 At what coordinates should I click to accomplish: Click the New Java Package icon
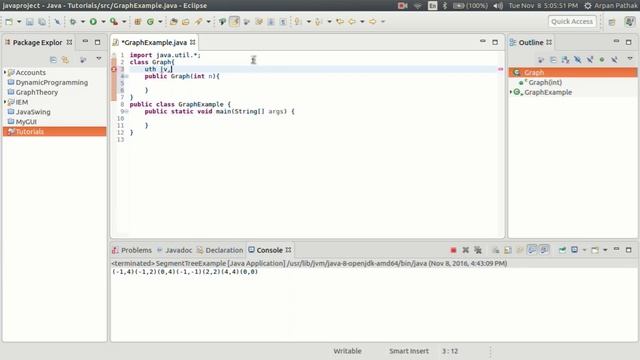coord(138,22)
